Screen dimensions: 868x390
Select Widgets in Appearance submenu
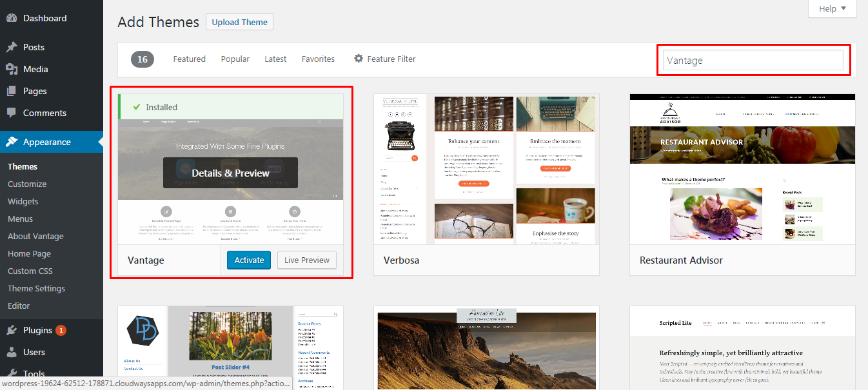point(23,201)
